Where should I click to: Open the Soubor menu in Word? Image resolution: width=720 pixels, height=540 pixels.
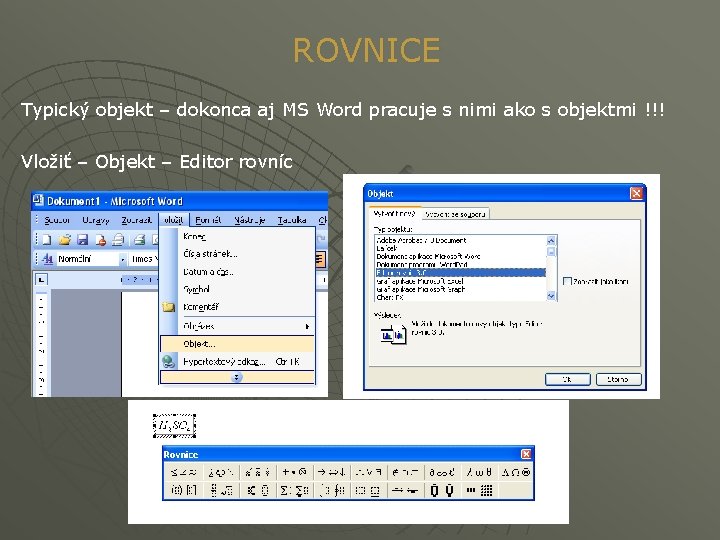point(56,220)
